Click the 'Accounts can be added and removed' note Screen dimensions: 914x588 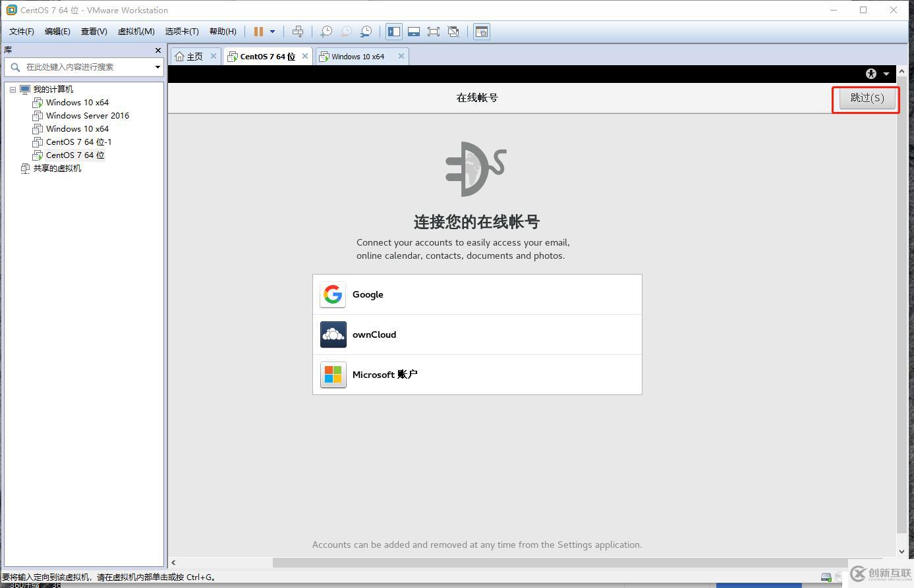click(477, 545)
